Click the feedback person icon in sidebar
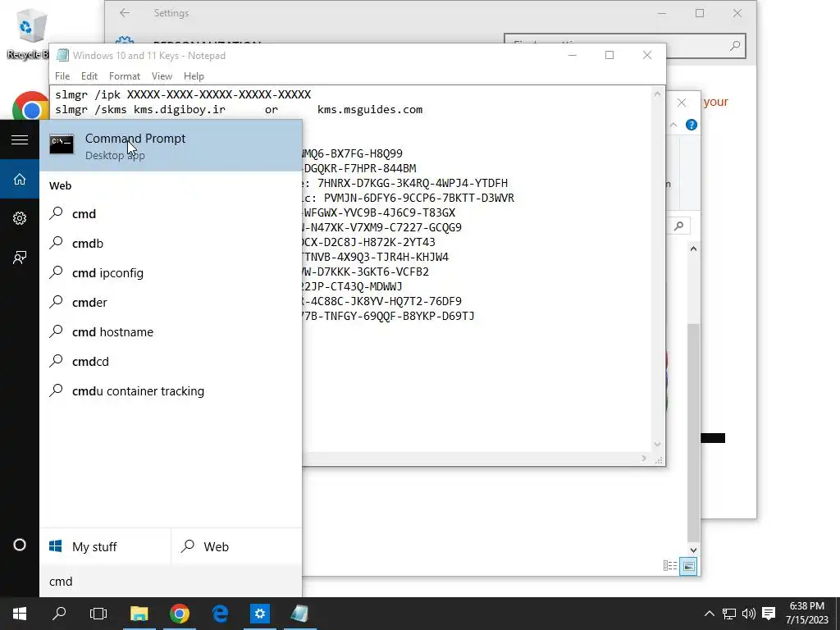The image size is (840, 630). point(20,258)
